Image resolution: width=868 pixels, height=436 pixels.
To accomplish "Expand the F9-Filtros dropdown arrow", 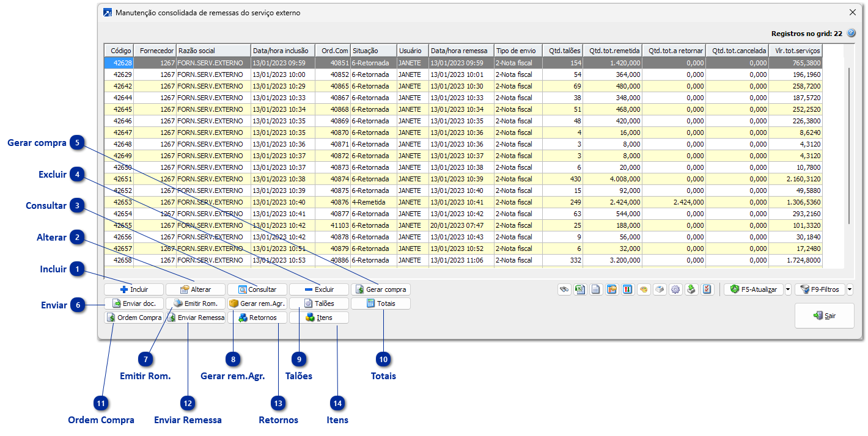I will click(850, 289).
